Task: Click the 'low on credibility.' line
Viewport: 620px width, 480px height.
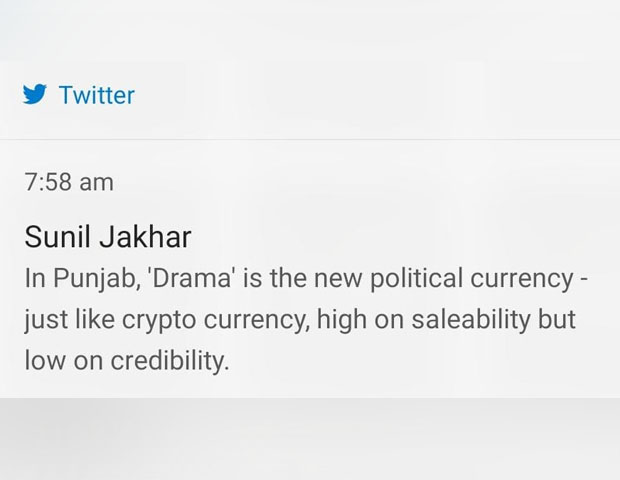Action: coord(127,361)
